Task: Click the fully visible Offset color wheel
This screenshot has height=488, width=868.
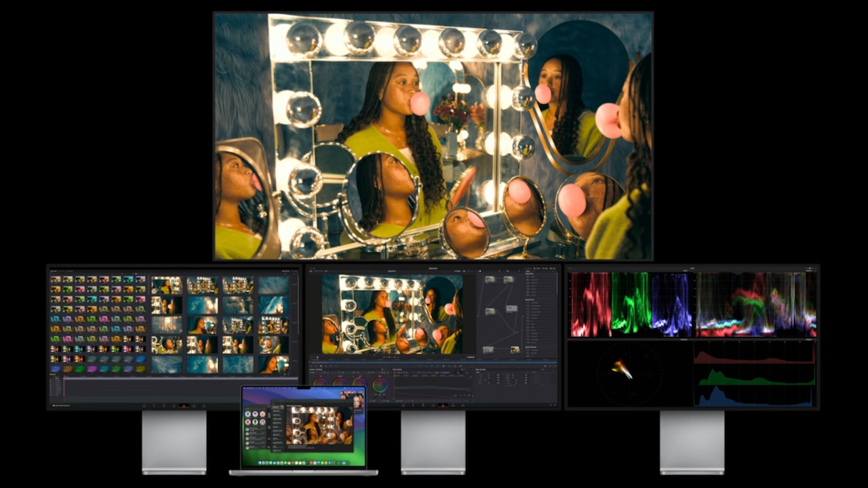Action: [x=380, y=385]
